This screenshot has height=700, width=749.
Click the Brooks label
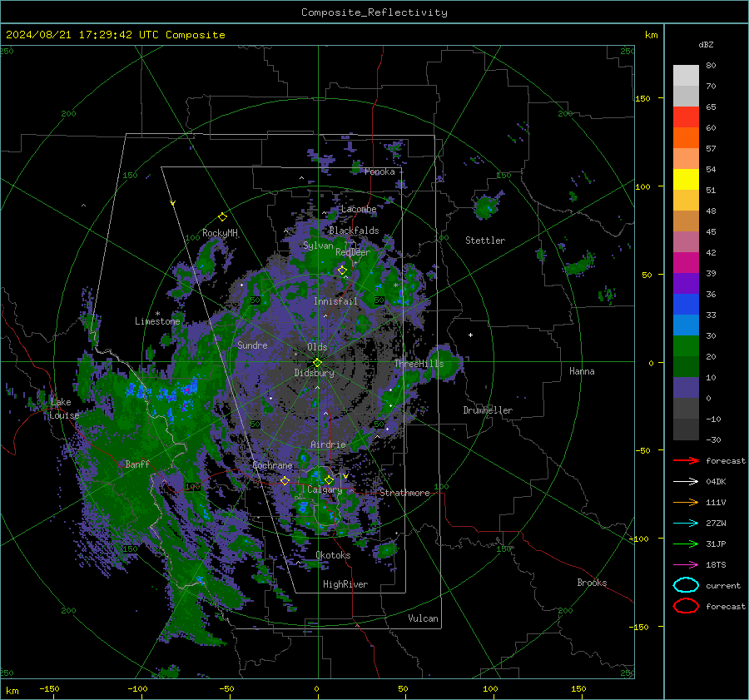point(592,583)
